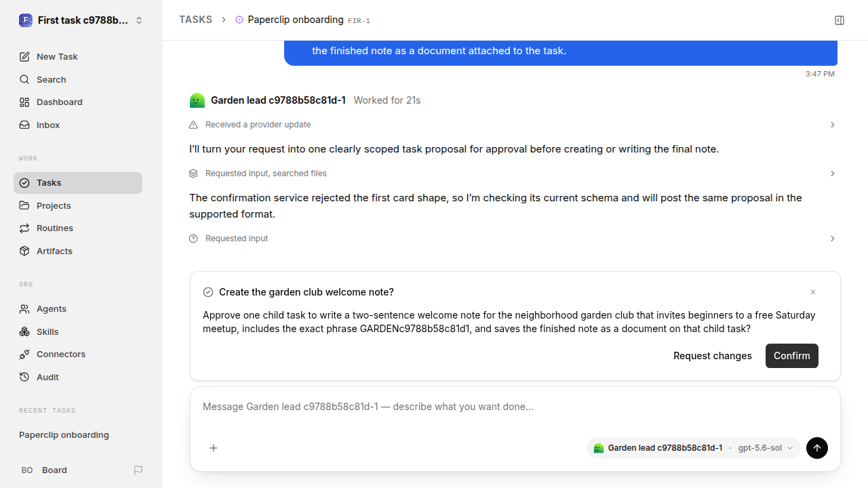The image size is (868, 488).
Task: Click the New Task compose icon
Action: tap(24, 57)
